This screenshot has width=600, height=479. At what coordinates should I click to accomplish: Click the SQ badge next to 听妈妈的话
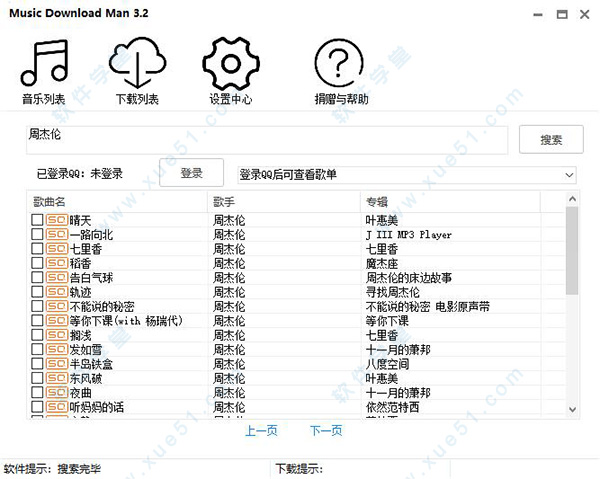coord(57,407)
